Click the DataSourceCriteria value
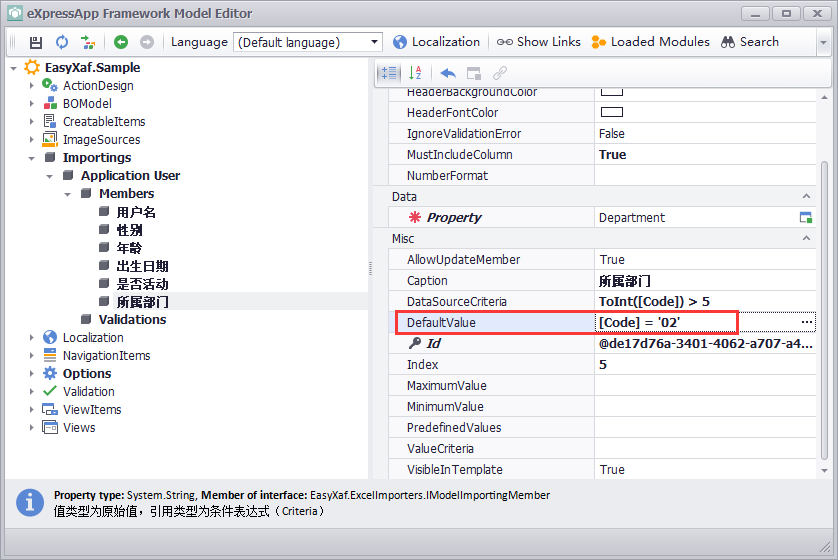Screen dimensions: 838x560 pyautogui.click(x=654, y=301)
